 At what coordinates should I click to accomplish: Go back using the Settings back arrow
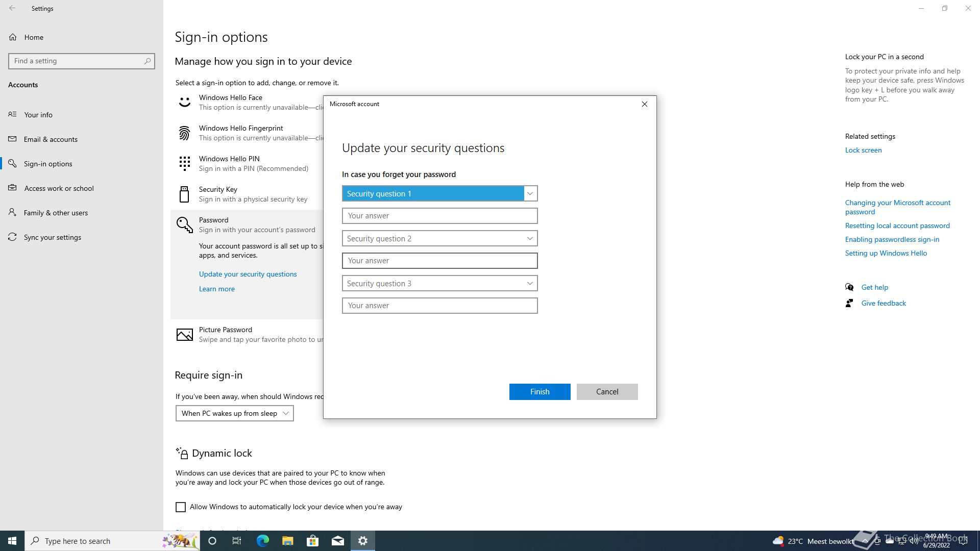coord(12,8)
